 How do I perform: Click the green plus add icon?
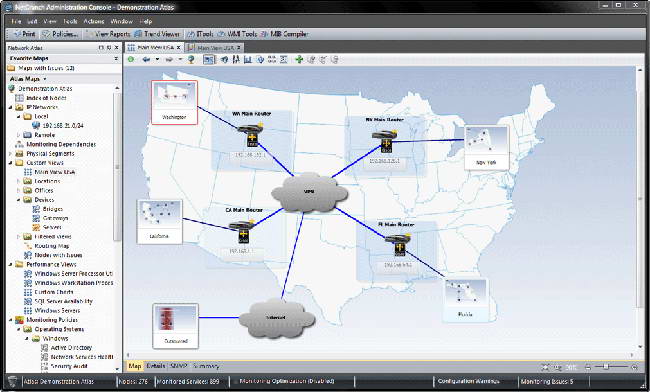[299, 59]
